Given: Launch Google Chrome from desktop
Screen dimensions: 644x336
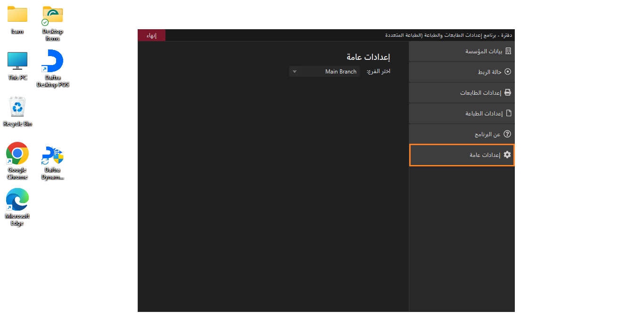Looking at the screenshot, I should pyautogui.click(x=17, y=161).
